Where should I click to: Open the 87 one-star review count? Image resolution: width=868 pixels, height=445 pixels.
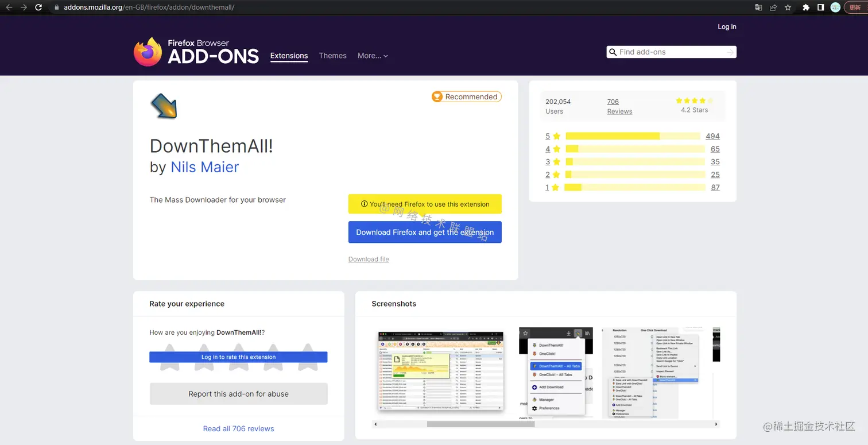715,187
